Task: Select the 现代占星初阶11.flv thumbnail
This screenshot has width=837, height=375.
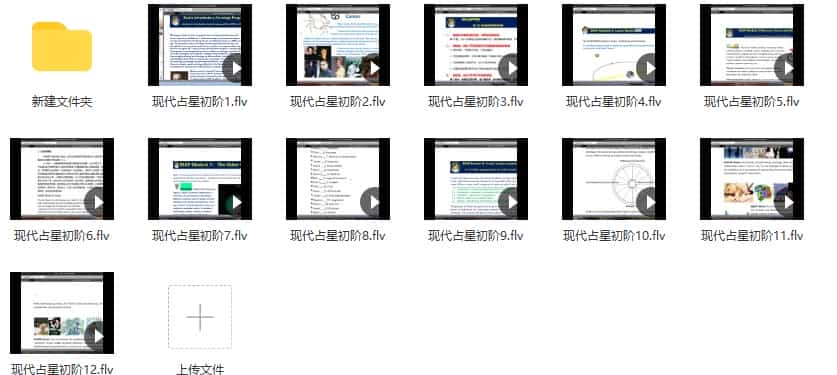Action: (x=752, y=179)
